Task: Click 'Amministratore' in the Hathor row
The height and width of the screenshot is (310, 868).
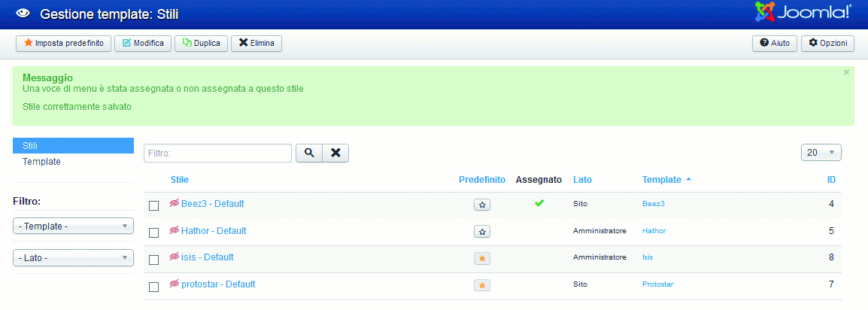Action: [x=599, y=231]
